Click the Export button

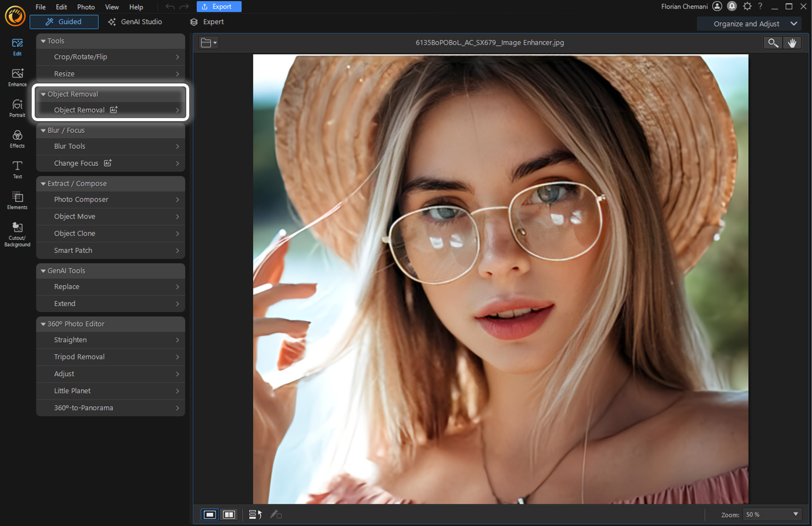219,6
